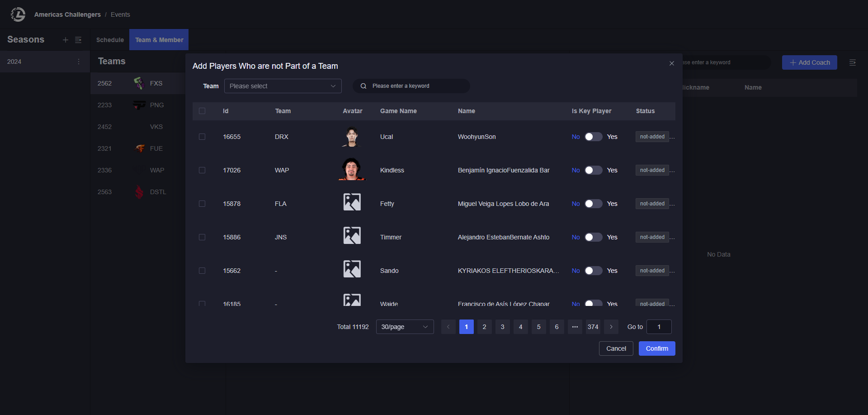Jump ahead using pagination ellipsis
This screenshot has width=868, height=415.
(575, 327)
